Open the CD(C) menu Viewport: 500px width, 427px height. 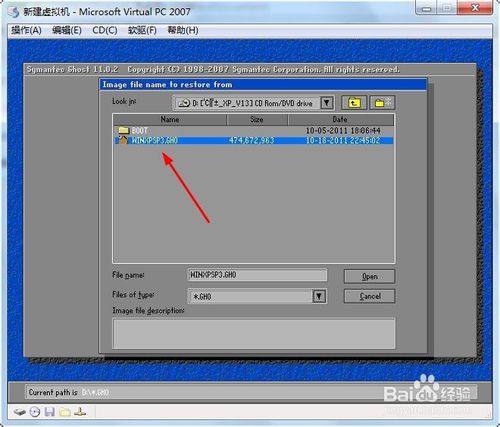(105, 30)
